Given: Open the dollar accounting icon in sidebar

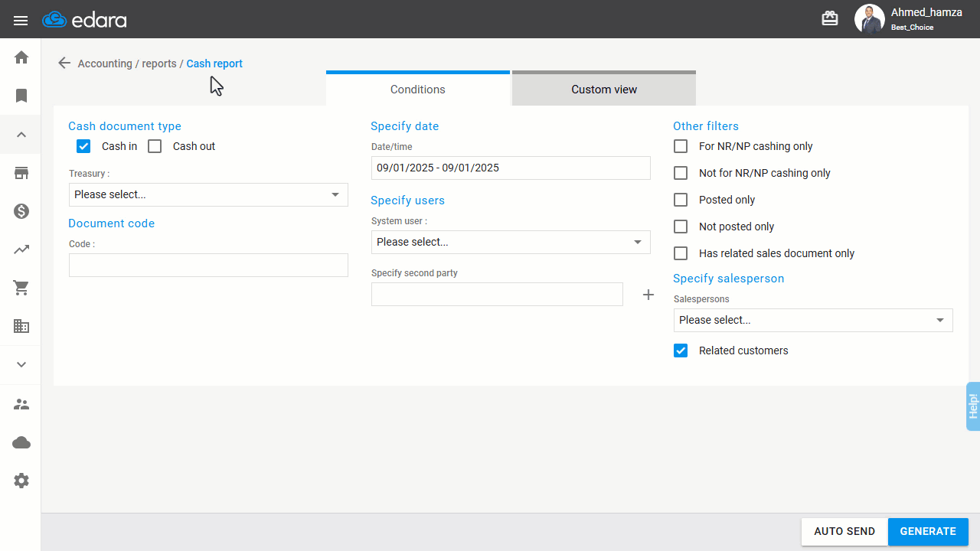Looking at the screenshot, I should [x=21, y=211].
